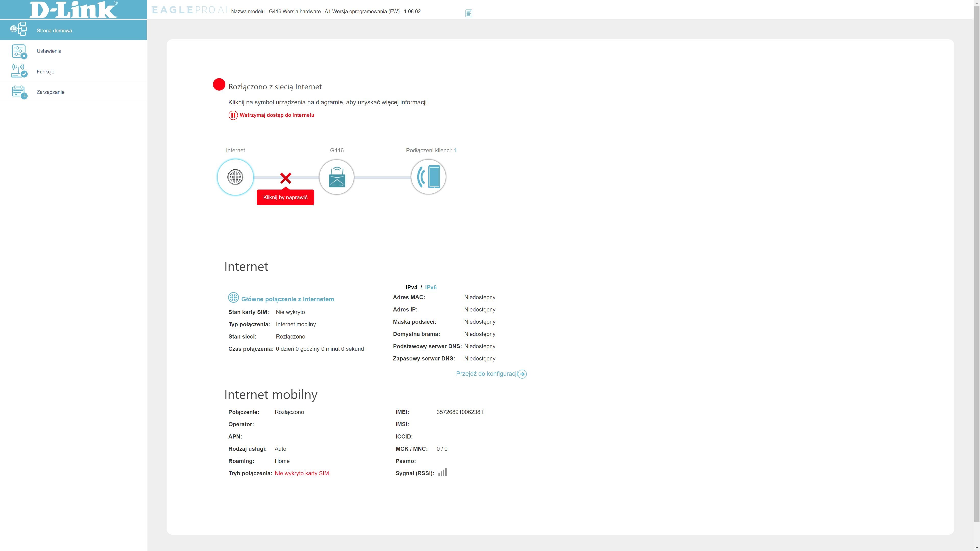Click the Domyślna brama Niedostępny value

(x=480, y=334)
